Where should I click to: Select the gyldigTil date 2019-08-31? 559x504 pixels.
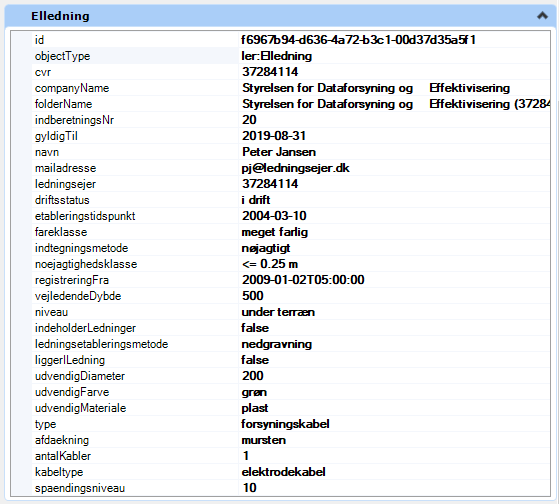pos(274,136)
